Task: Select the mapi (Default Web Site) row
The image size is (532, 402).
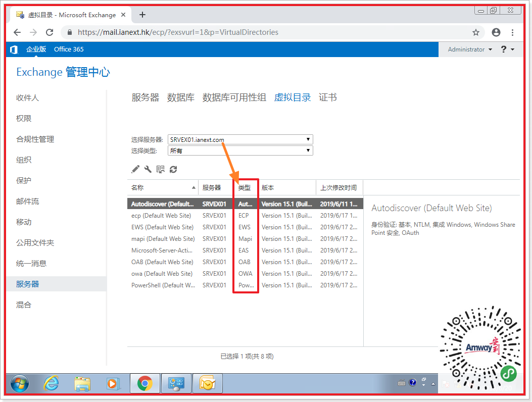Action: coord(245,239)
